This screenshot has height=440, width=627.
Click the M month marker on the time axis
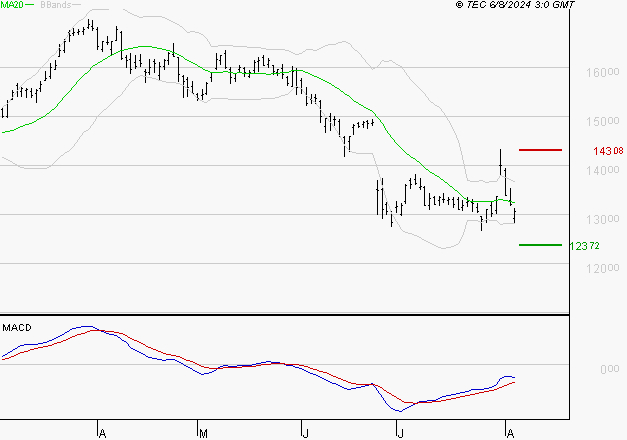tap(203, 434)
